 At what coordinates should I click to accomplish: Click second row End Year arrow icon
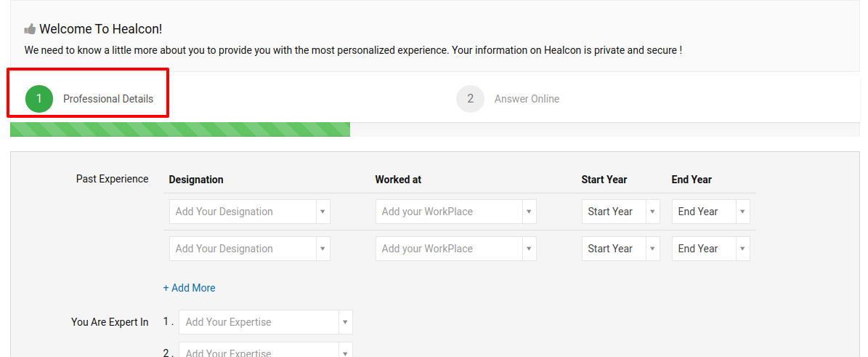click(742, 249)
